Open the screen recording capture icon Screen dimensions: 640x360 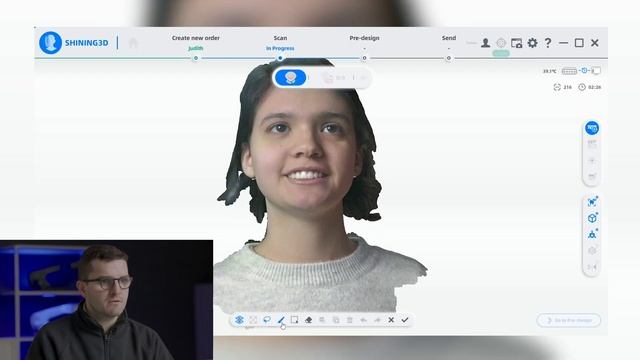516,43
